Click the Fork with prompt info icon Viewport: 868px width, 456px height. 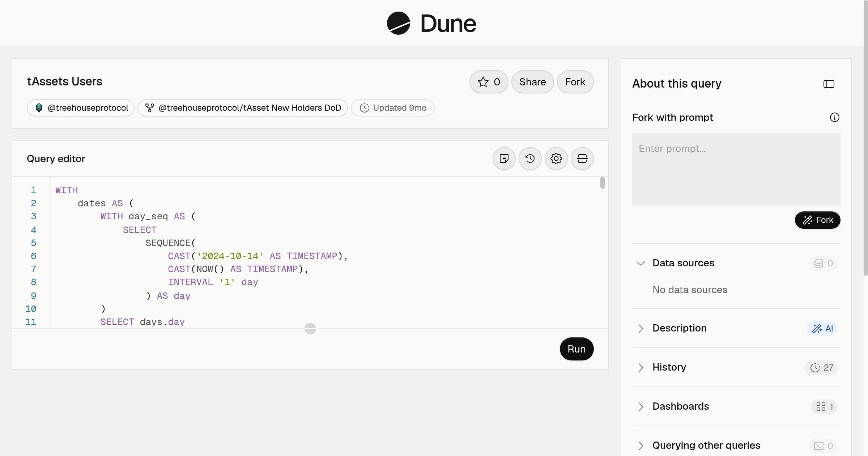(834, 117)
